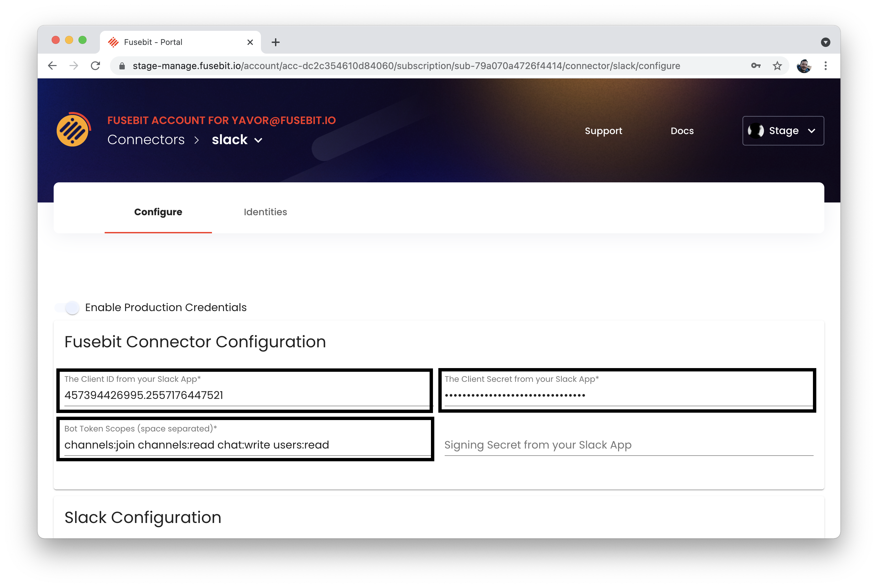Click the browser back arrow
878x588 pixels.
coord(52,66)
